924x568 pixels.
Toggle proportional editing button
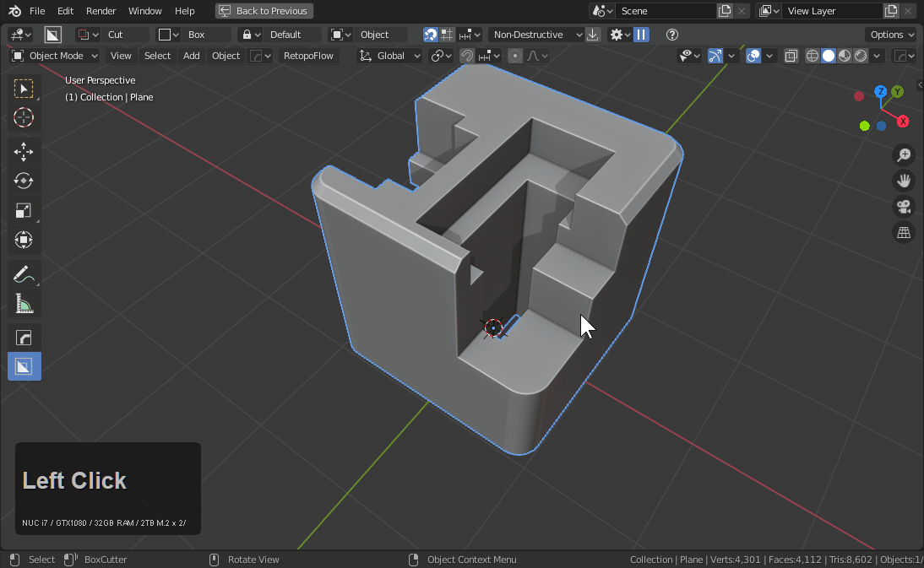tap(515, 56)
